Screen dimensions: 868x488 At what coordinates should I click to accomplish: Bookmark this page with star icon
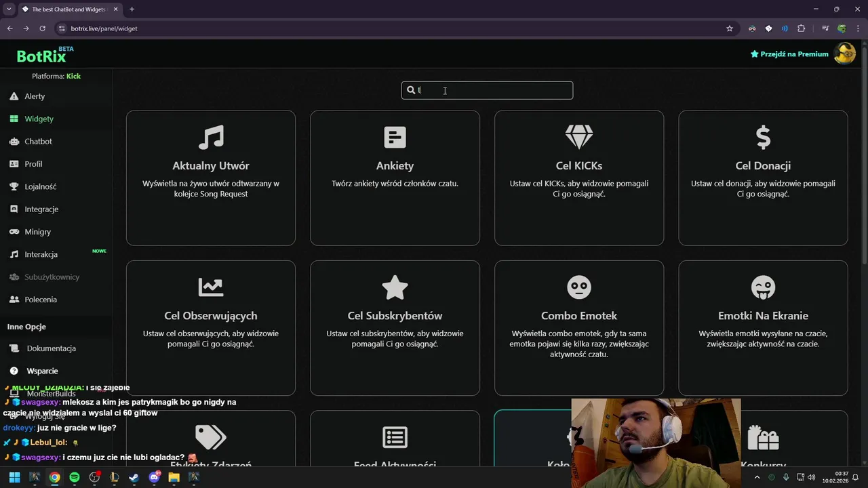730,28
